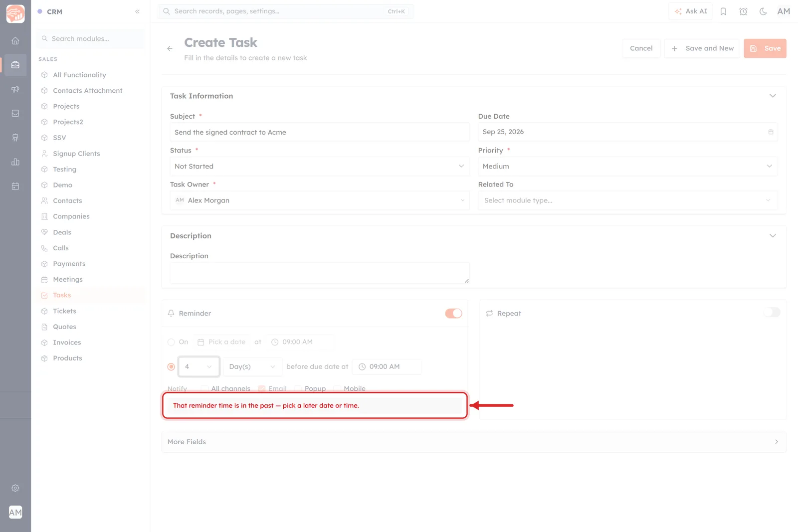The width and height of the screenshot is (798, 532).
Task: Click the Description text area
Action: [320, 273]
